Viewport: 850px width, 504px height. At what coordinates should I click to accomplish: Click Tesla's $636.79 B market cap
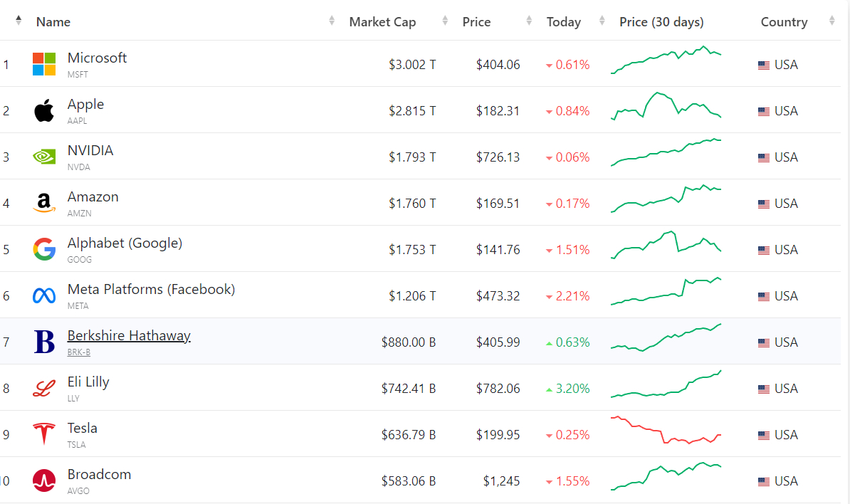coord(408,435)
